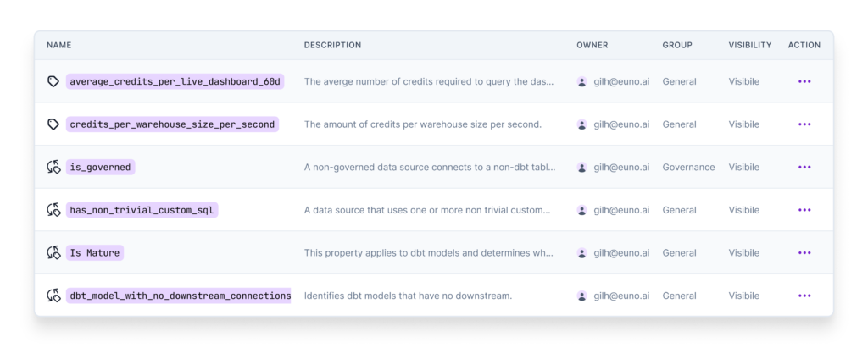Click the is_governed property name tag
This screenshot has height=348, width=868.
(100, 167)
